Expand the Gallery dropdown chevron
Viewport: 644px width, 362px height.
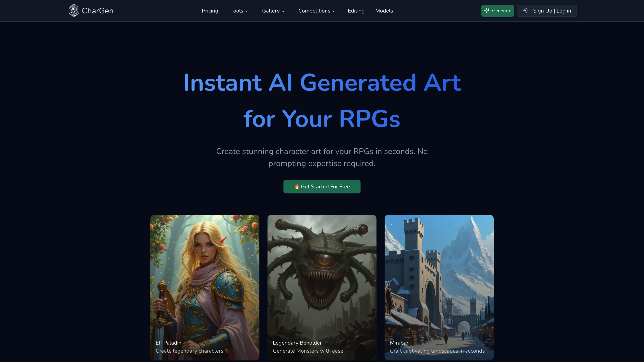pyautogui.click(x=283, y=11)
